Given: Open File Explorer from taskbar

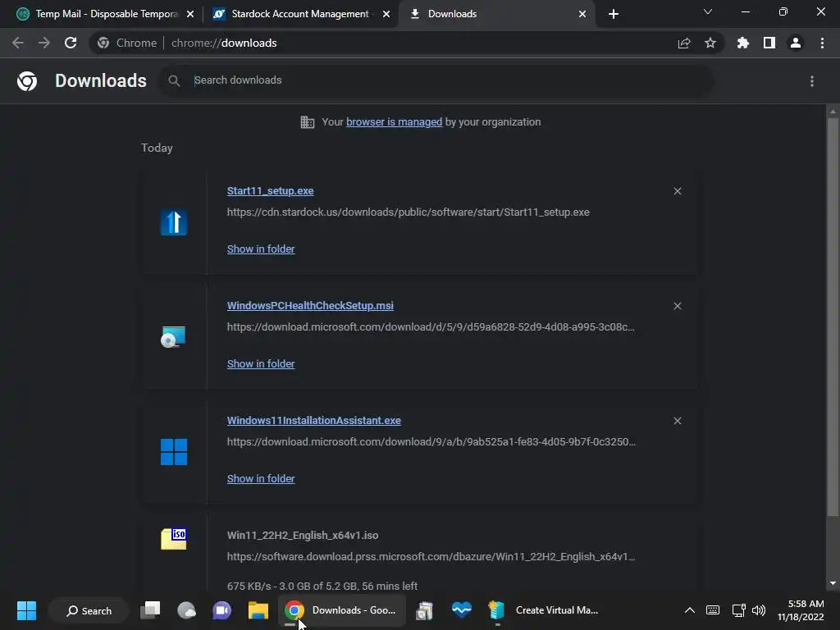Looking at the screenshot, I should pyautogui.click(x=258, y=610).
